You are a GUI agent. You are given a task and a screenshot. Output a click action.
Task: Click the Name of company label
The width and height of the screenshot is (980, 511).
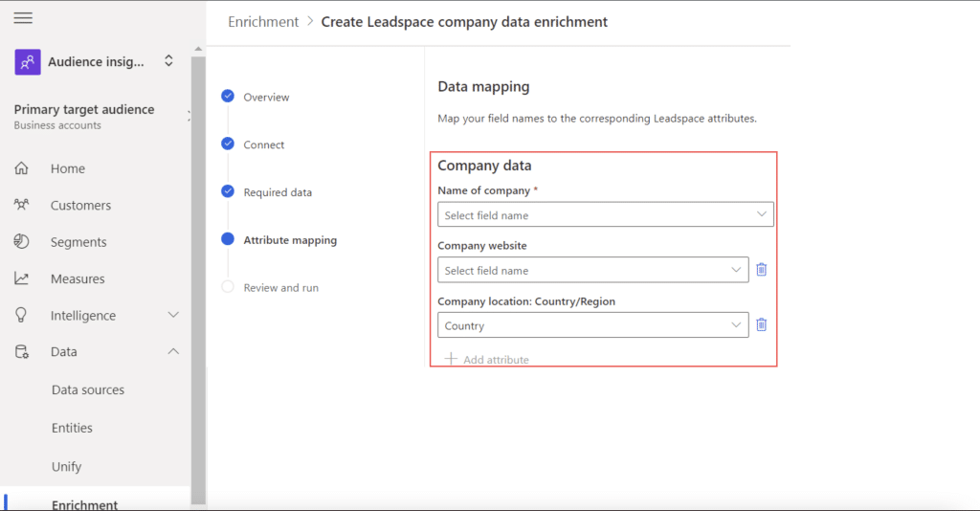pos(483,190)
